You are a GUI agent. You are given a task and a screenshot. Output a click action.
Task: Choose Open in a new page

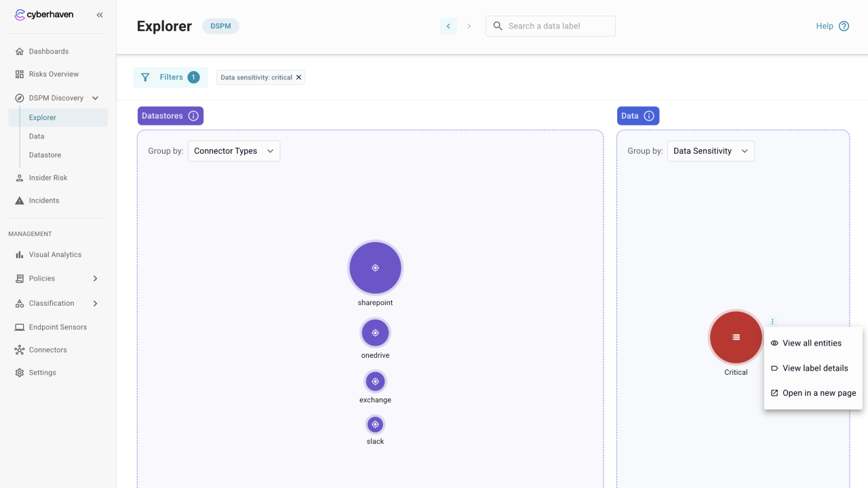[818, 393]
